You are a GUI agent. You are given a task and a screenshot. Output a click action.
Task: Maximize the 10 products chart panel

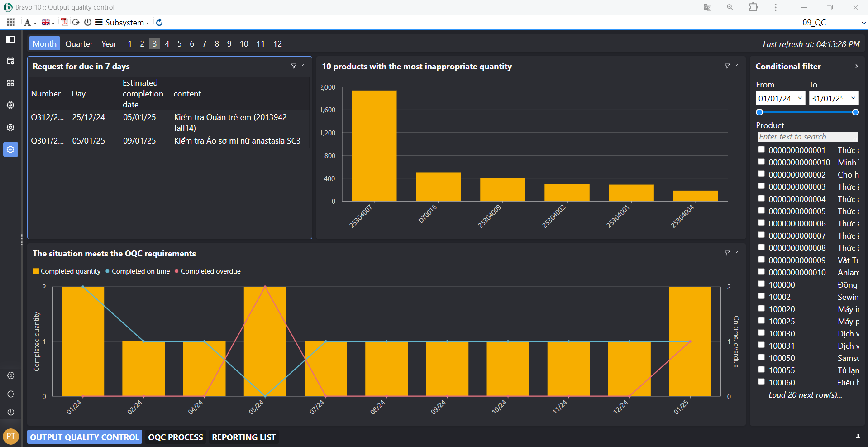735,66
